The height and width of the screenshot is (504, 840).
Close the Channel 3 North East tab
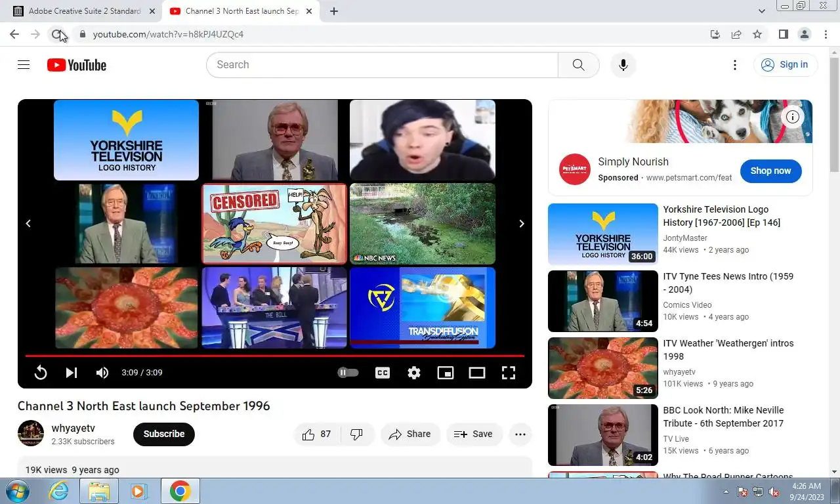point(309,11)
